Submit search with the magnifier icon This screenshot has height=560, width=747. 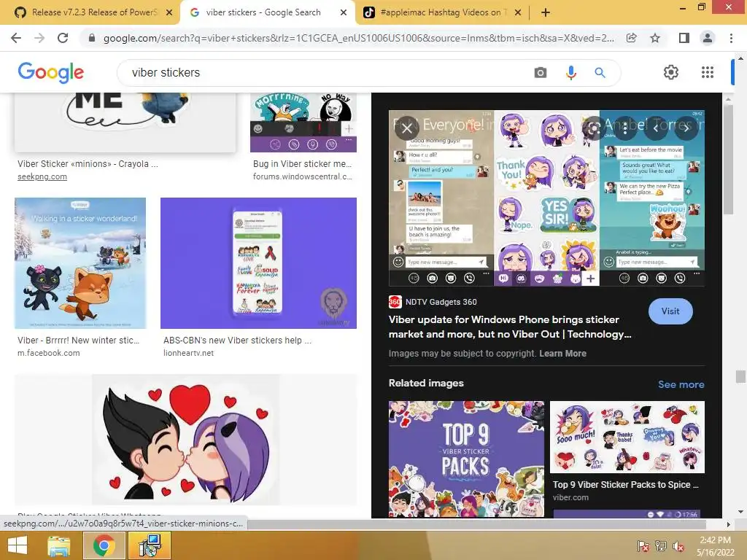coord(600,73)
